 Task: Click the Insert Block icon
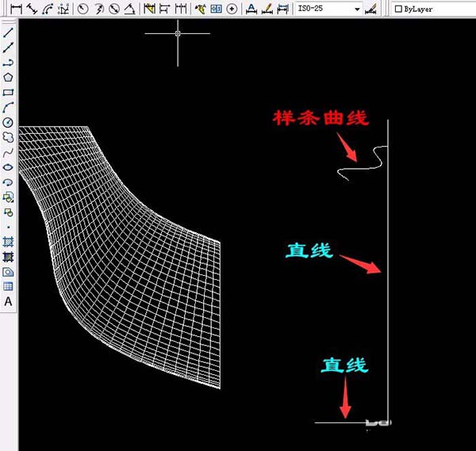click(8, 197)
